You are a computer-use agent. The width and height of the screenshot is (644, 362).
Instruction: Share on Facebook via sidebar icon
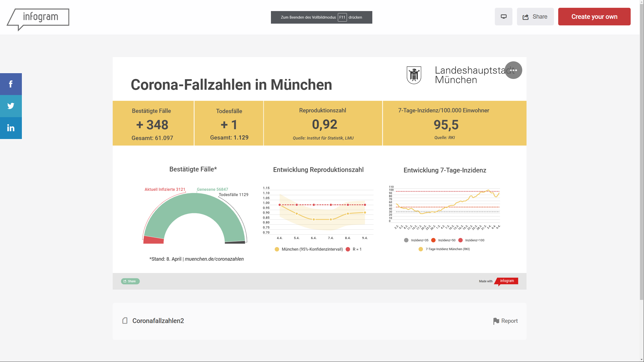11,84
